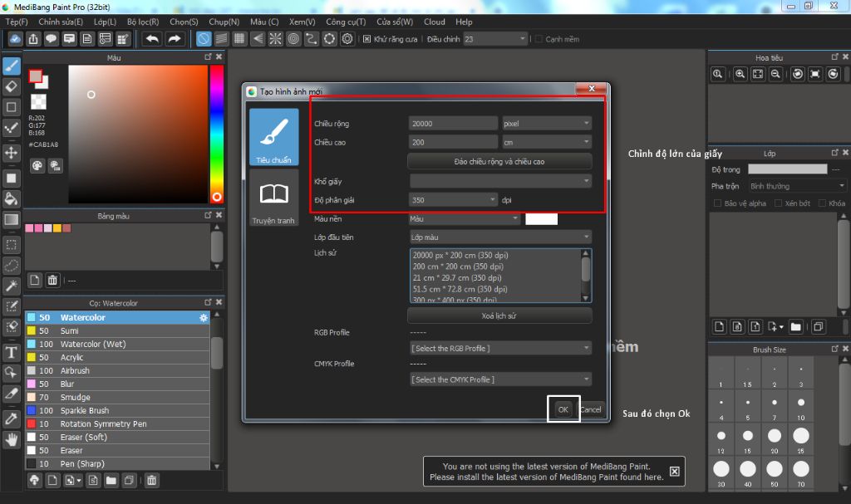The height and width of the screenshot is (504, 851).
Task: Click the Chiều rộng input field
Action: click(453, 124)
